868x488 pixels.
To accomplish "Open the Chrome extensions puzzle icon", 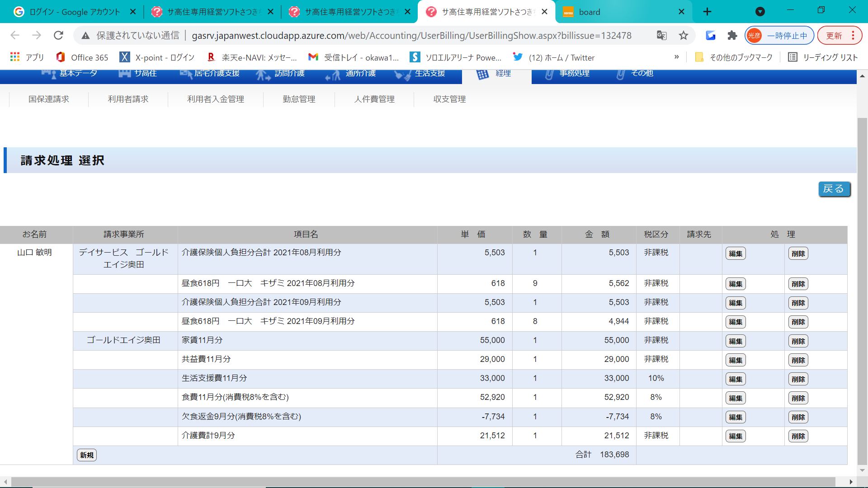I will tap(732, 35).
